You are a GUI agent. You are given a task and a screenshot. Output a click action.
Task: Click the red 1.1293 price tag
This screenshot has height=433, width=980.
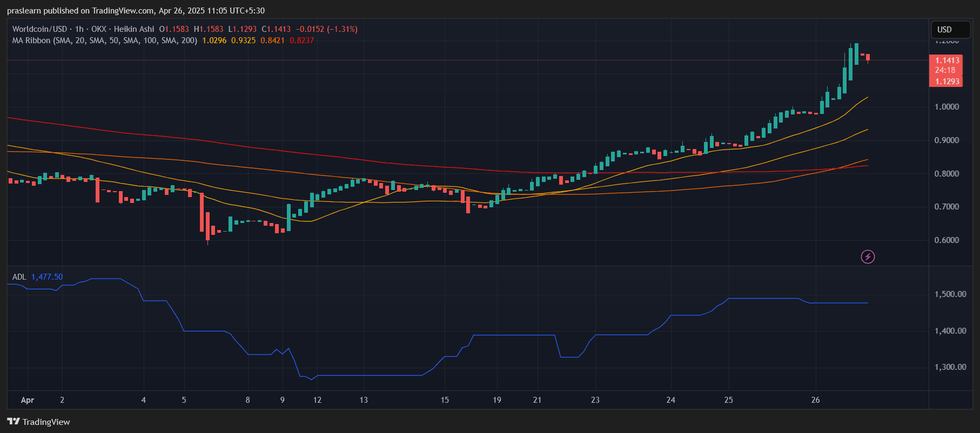(x=947, y=82)
